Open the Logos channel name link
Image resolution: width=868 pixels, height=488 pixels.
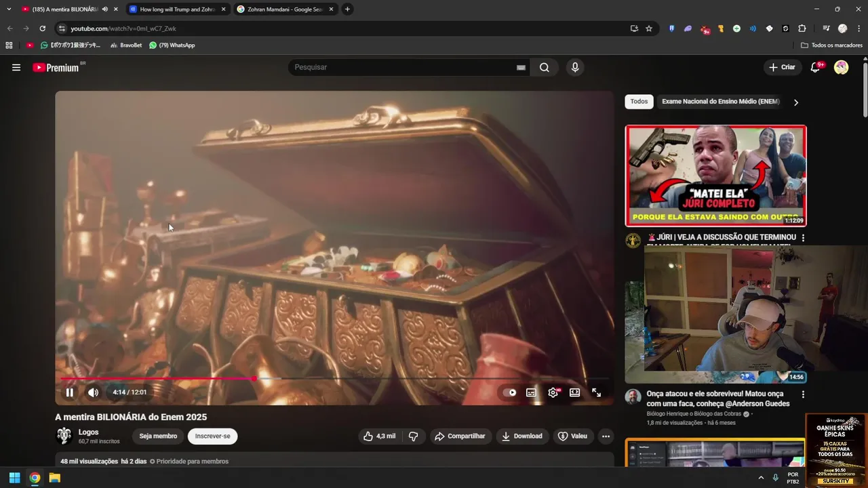click(88, 432)
